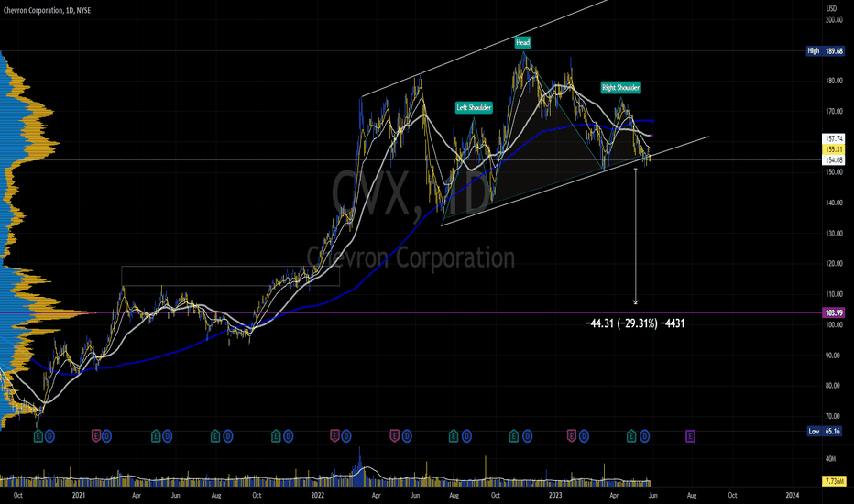The height and width of the screenshot is (504, 854).
Task: Open the pink January 2021 earnings E marker
Action: coord(96,436)
